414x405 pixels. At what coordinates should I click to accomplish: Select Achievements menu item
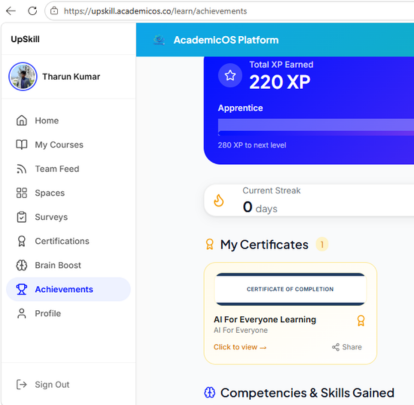pos(68,289)
